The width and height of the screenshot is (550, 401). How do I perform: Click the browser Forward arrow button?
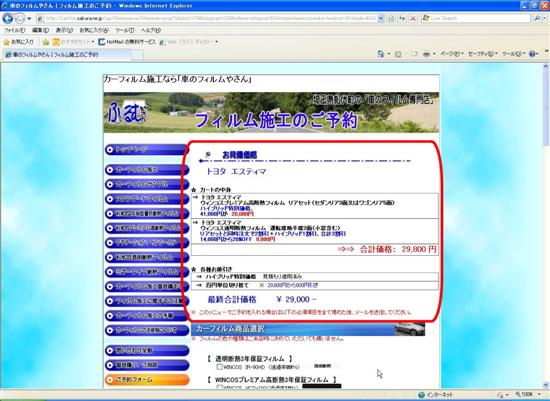(x=20, y=18)
